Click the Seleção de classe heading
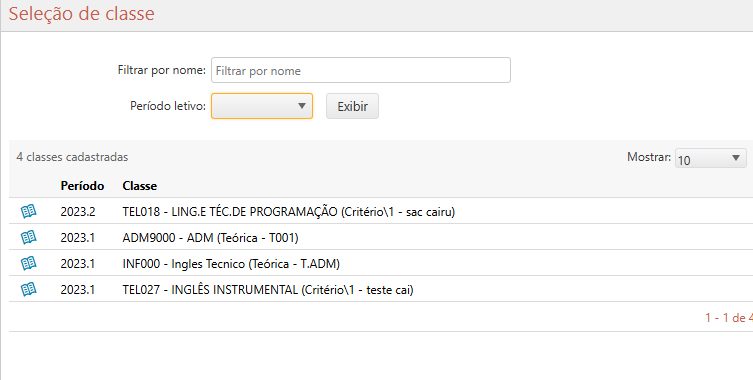Screen dimensions: 753x380 pyautogui.click(x=82, y=13)
